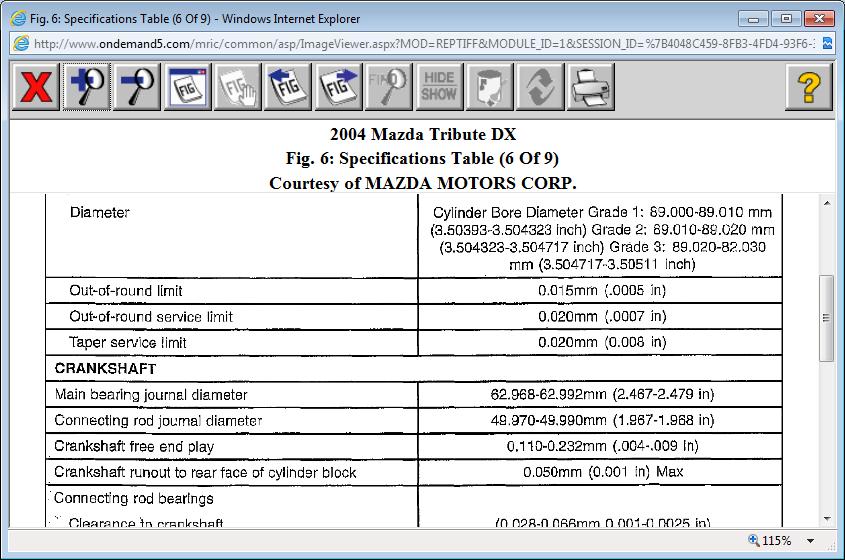Print the figure with printer icon

pyautogui.click(x=590, y=87)
